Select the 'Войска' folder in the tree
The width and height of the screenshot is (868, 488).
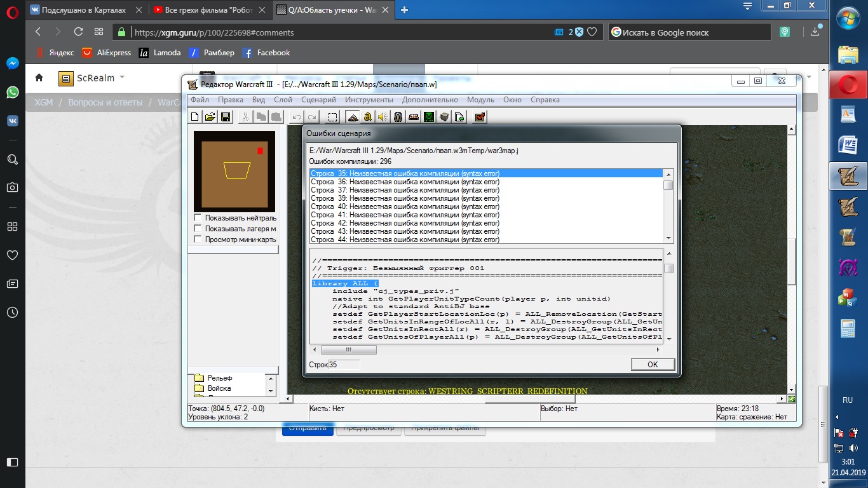tap(219, 388)
